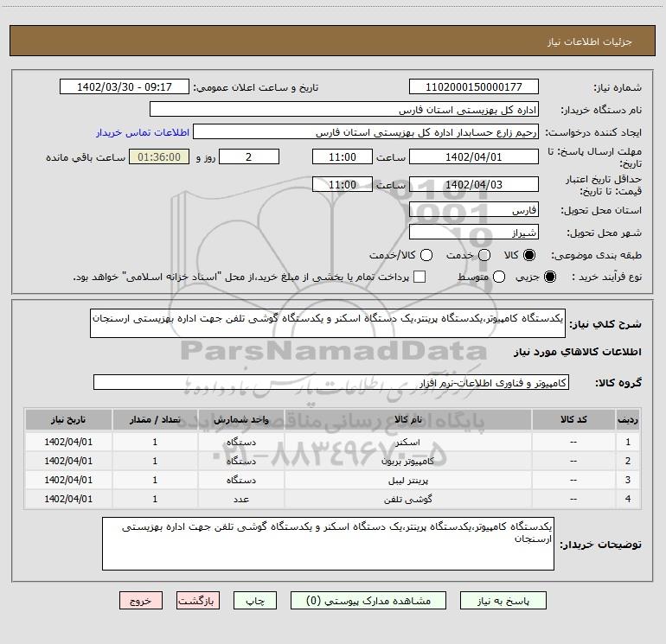Click the کد کالا column header

(573, 420)
